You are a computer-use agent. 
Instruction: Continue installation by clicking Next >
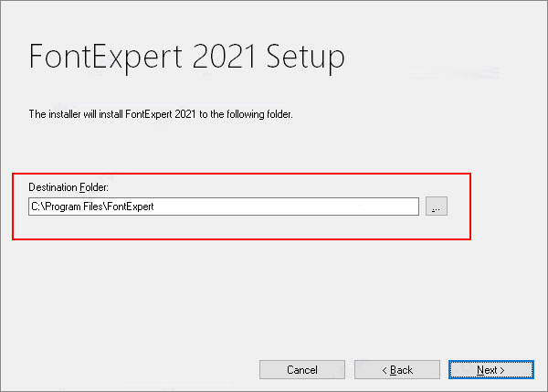491,370
